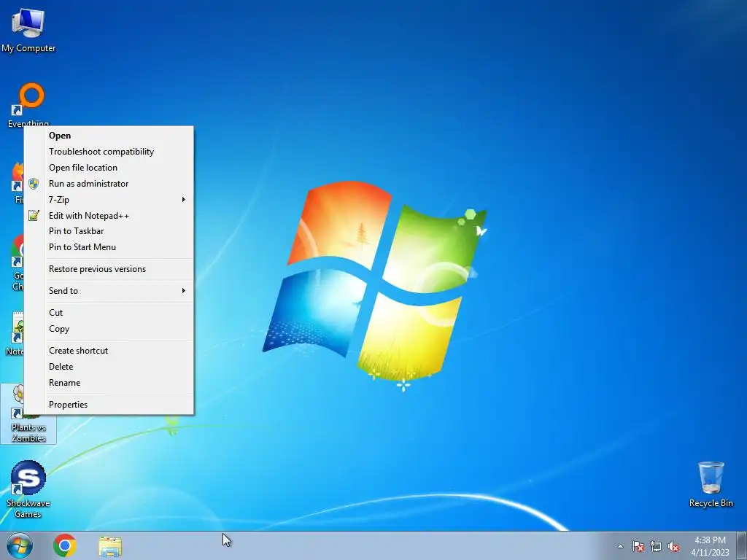Expand the 7-Zip submenu
This screenshot has height=560, width=747.
click(109, 200)
